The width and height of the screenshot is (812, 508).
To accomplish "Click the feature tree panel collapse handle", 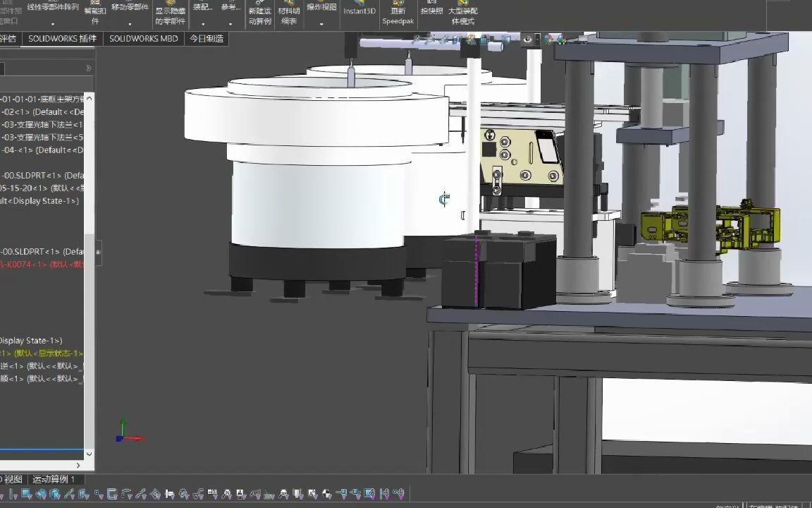I will click(98, 252).
